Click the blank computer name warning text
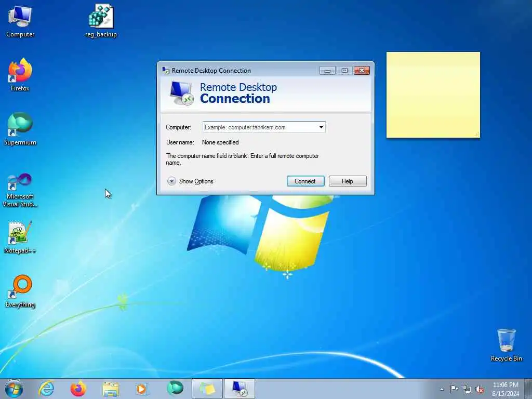 coord(242,159)
